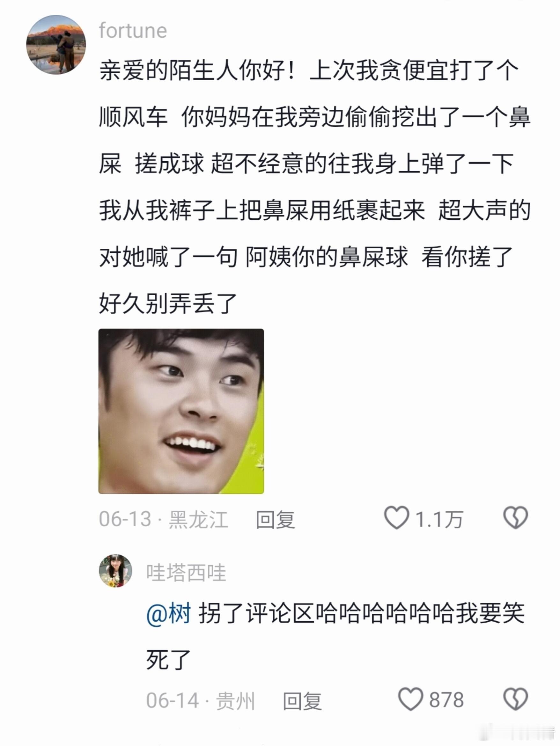Screen dimensions: 560x746
Task: View the attached meme image
Action: (x=181, y=411)
